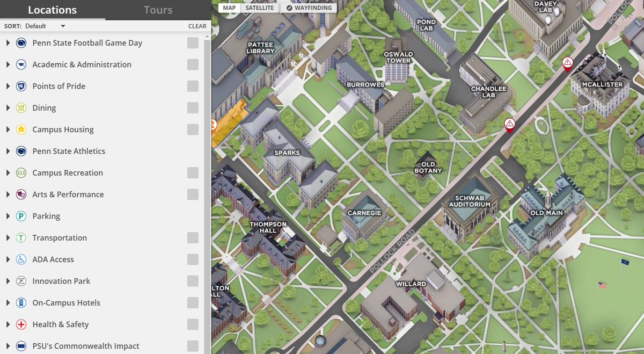Click the Penn State Athletics logo icon
This screenshot has width=644, height=354.
coord(21,151)
